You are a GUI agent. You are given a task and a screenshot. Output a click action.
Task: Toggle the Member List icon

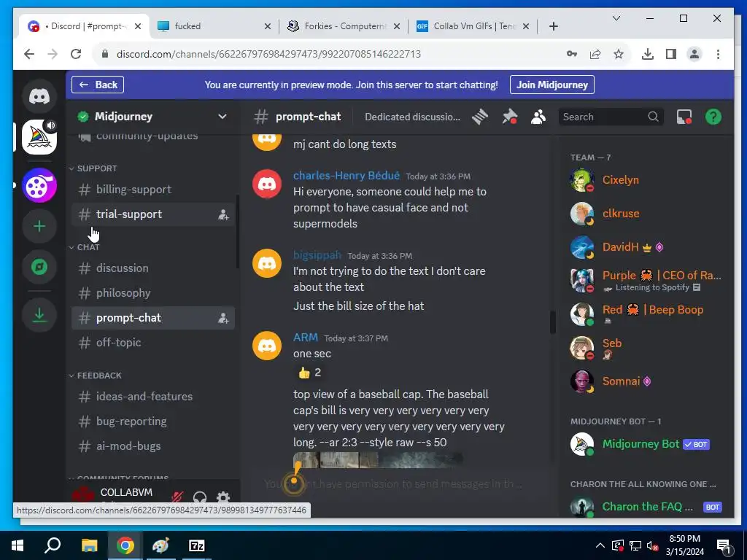(x=538, y=117)
